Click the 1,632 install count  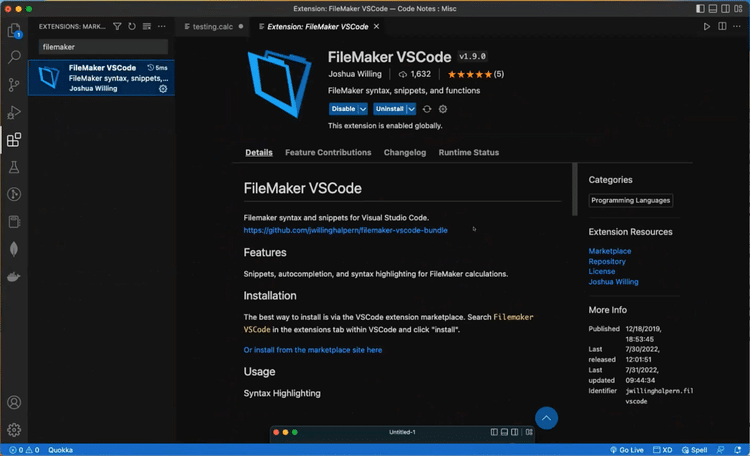(415, 74)
